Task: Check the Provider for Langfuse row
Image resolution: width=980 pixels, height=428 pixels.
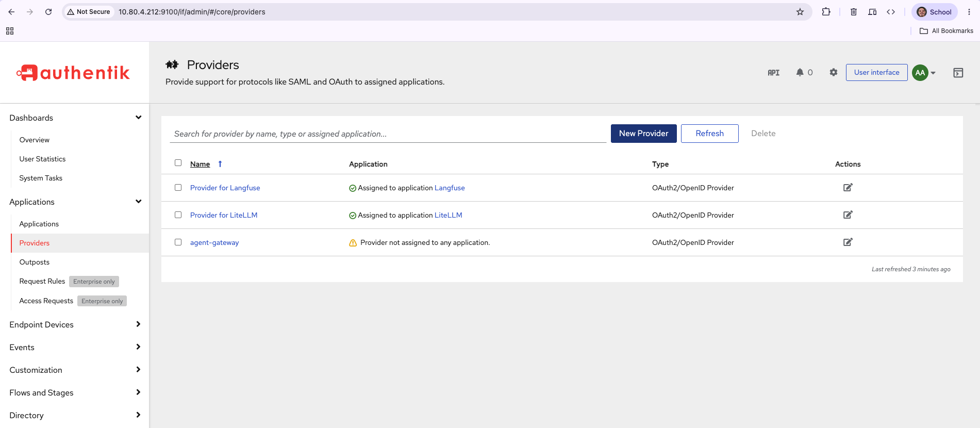Action: [x=178, y=188]
